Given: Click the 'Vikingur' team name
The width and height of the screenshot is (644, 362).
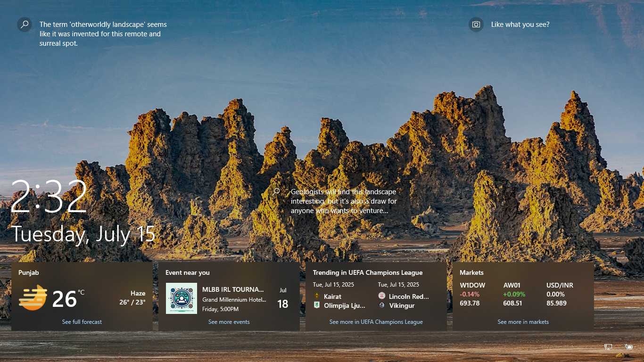Looking at the screenshot, I should (402, 305).
